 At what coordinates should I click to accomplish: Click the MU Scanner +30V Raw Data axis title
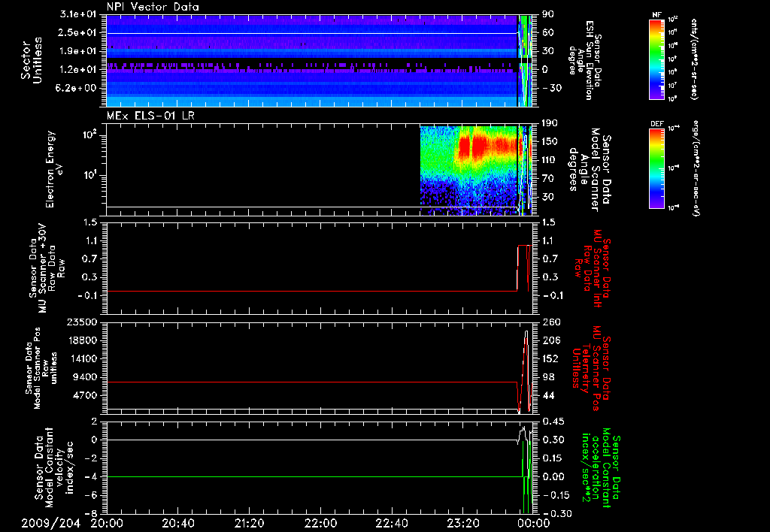(x=47, y=268)
